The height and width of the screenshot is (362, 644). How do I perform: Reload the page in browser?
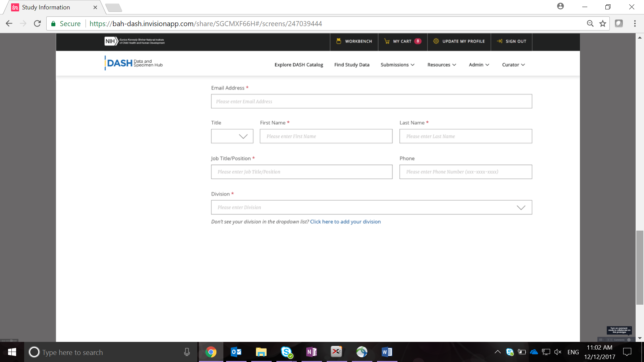pyautogui.click(x=37, y=23)
